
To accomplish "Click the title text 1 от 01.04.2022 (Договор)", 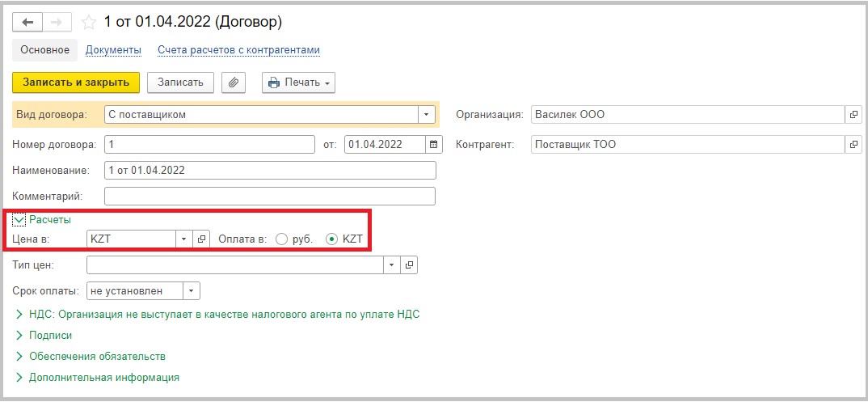I will tap(193, 22).
